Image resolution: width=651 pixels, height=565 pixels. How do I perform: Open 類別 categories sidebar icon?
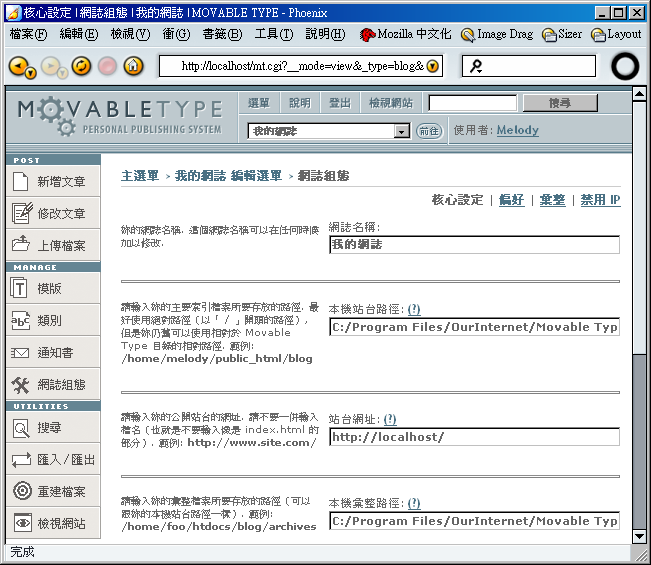point(20,320)
